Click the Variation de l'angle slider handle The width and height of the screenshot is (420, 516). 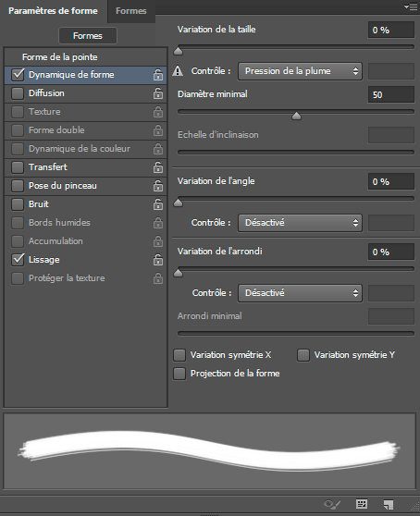pyautogui.click(x=178, y=203)
